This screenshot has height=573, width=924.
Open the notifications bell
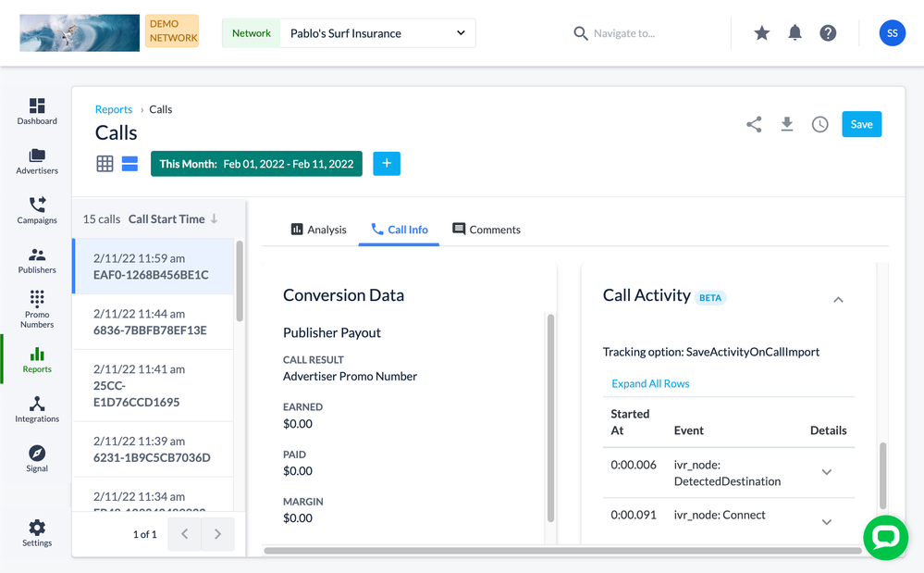pyautogui.click(x=795, y=33)
